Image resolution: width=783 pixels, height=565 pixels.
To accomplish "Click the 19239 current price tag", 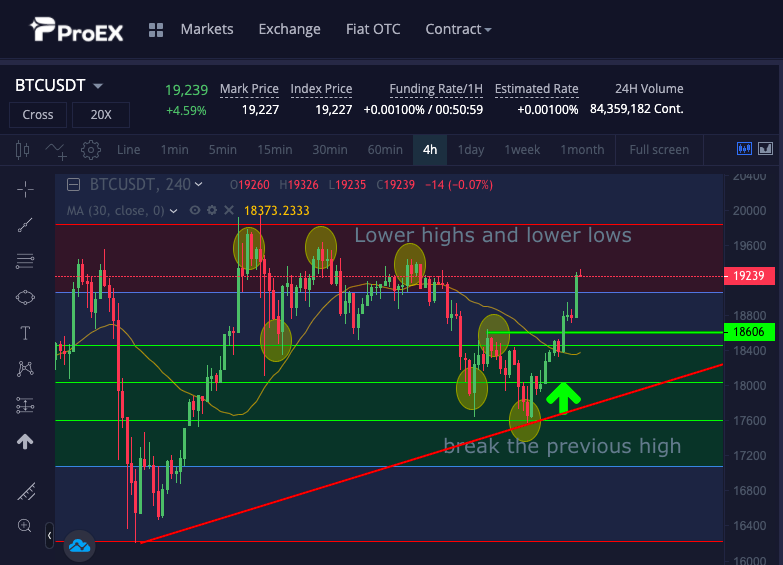I will click(x=749, y=276).
